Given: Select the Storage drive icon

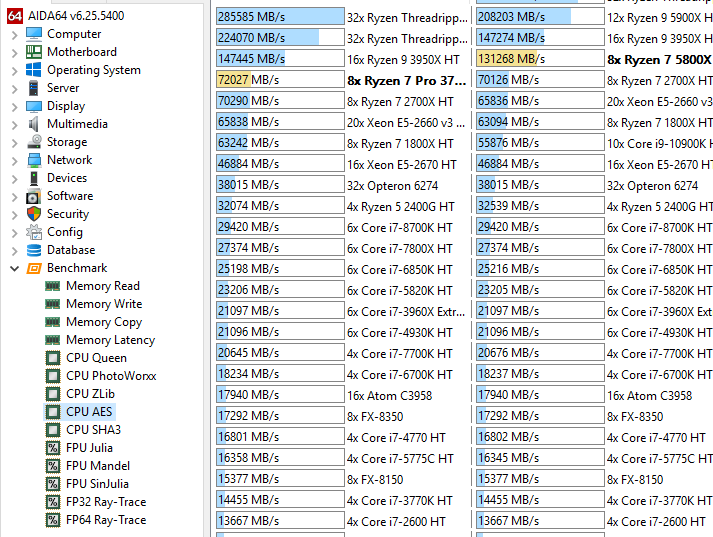Looking at the screenshot, I should pos(34,142).
